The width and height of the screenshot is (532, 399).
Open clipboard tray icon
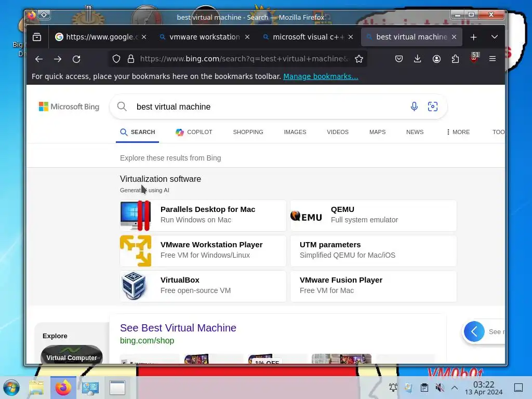tap(424, 388)
